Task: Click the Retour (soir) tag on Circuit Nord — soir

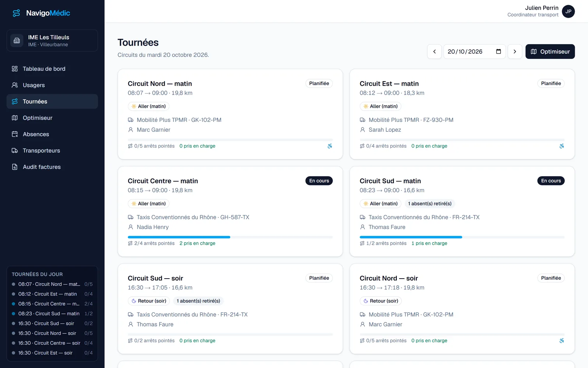Action: pyautogui.click(x=381, y=301)
